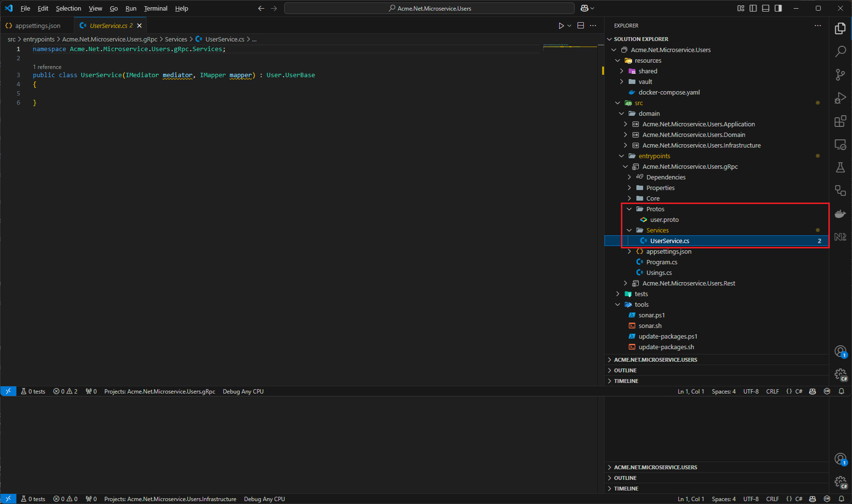Select the Acme.Net.Microservice.Users.Domain project row

(716, 135)
